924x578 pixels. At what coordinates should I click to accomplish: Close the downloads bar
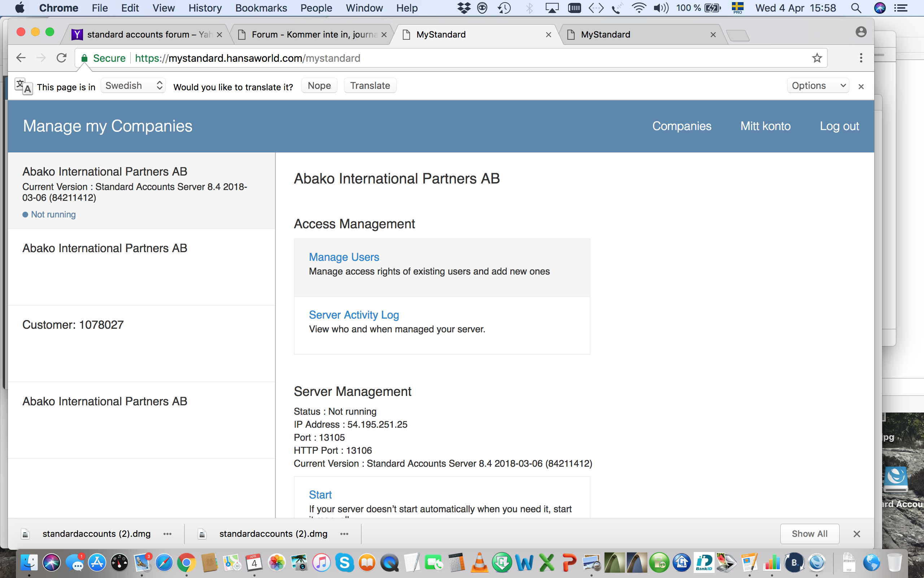pos(857,534)
